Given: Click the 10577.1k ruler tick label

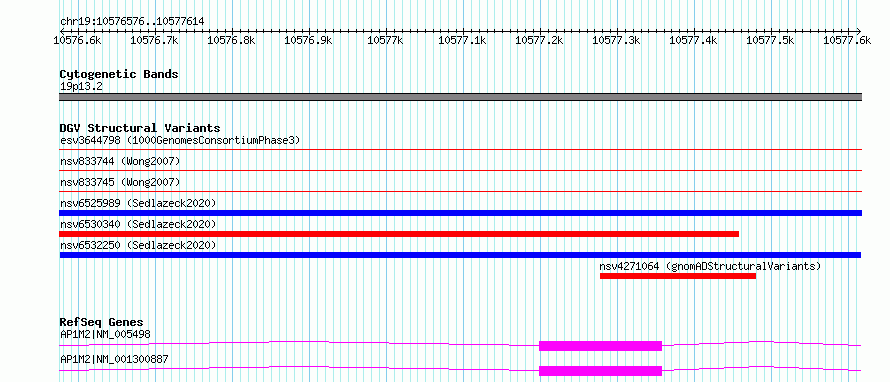Looking at the screenshot, I should (x=463, y=40).
